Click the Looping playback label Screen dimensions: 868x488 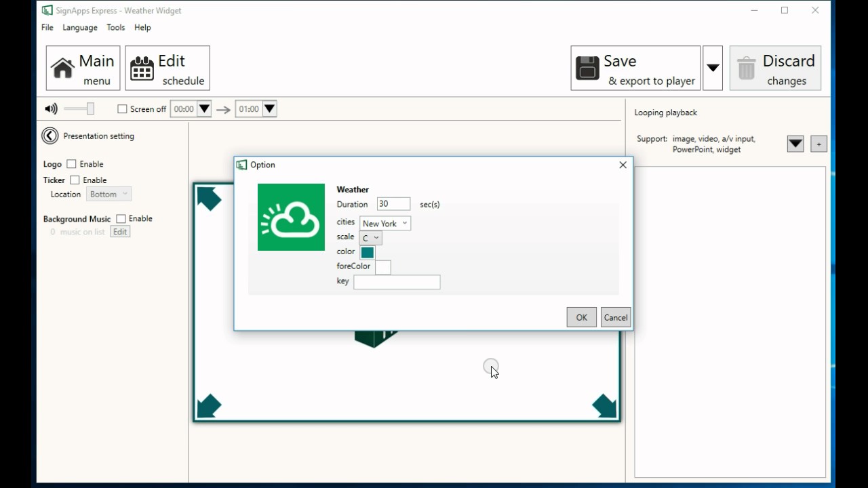tap(666, 113)
